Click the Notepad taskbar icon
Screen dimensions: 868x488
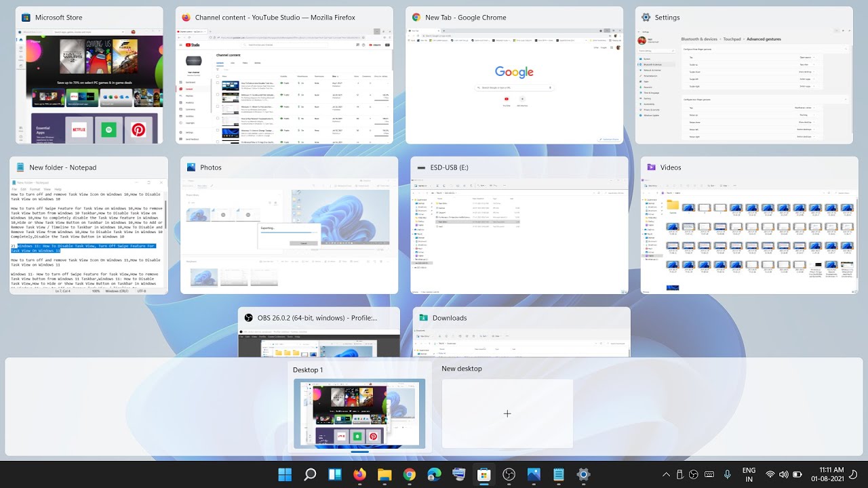pos(559,474)
